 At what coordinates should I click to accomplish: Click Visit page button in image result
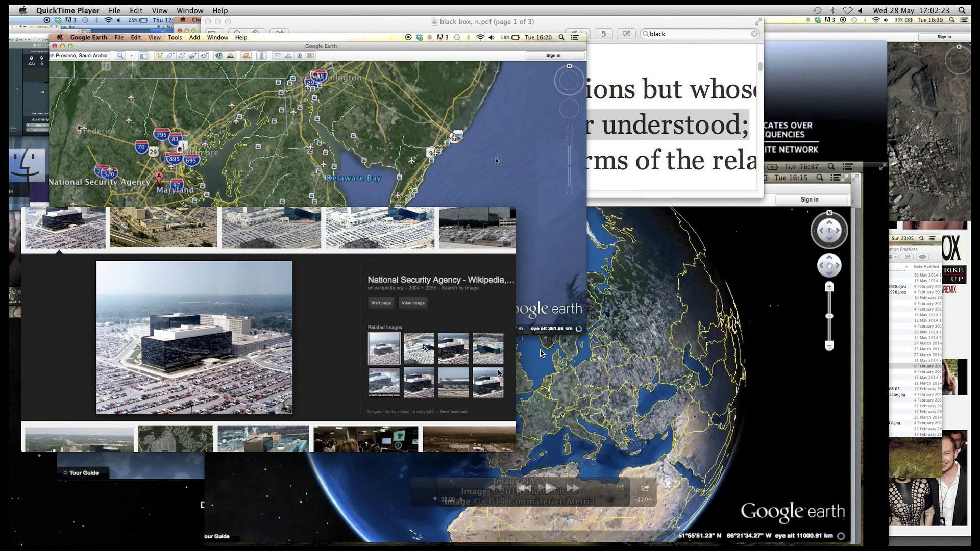381,303
